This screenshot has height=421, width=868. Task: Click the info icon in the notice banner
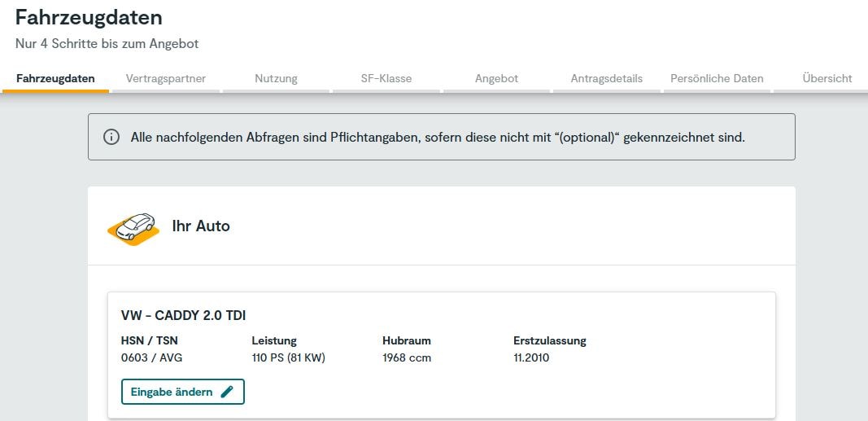pos(111,137)
